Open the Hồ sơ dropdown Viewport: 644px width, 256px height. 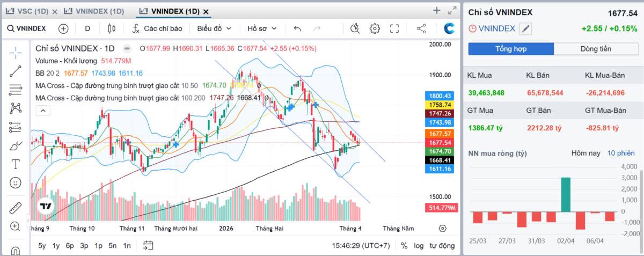[262, 28]
